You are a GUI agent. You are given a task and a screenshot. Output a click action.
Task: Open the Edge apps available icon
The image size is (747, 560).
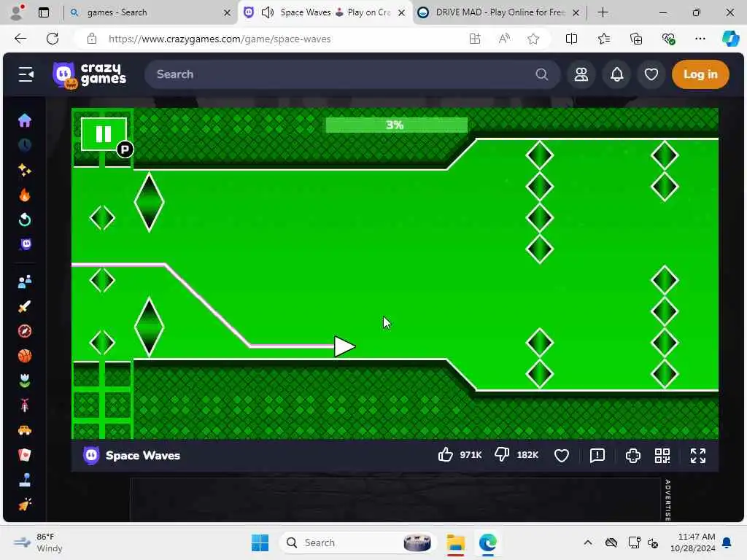coord(474,39)
